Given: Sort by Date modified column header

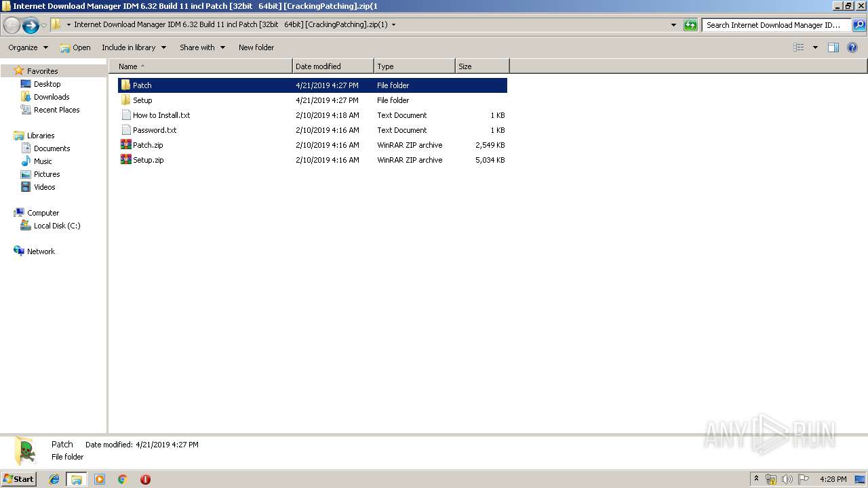Looking at the screenshot, I should pos(333,66).
